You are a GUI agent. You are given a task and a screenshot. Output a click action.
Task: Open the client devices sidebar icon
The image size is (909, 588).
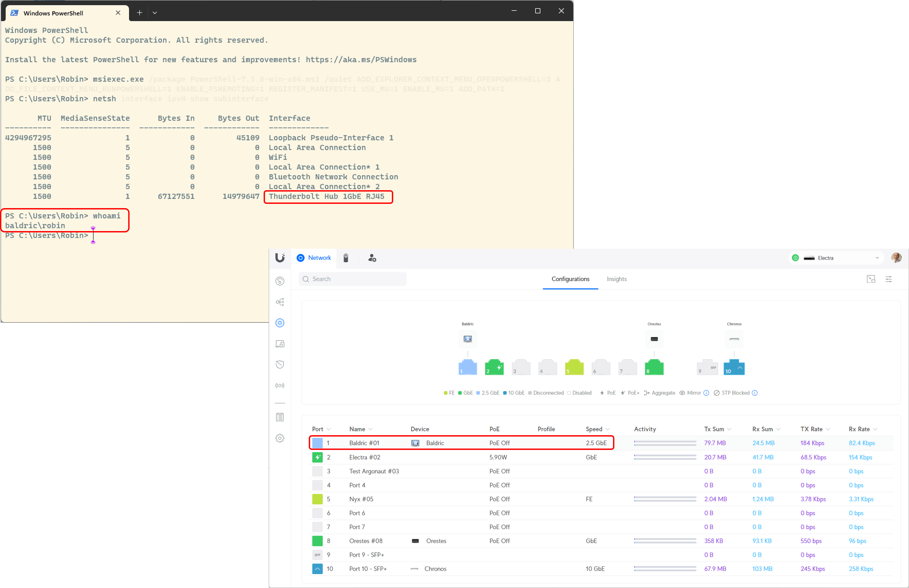point(280,344)
